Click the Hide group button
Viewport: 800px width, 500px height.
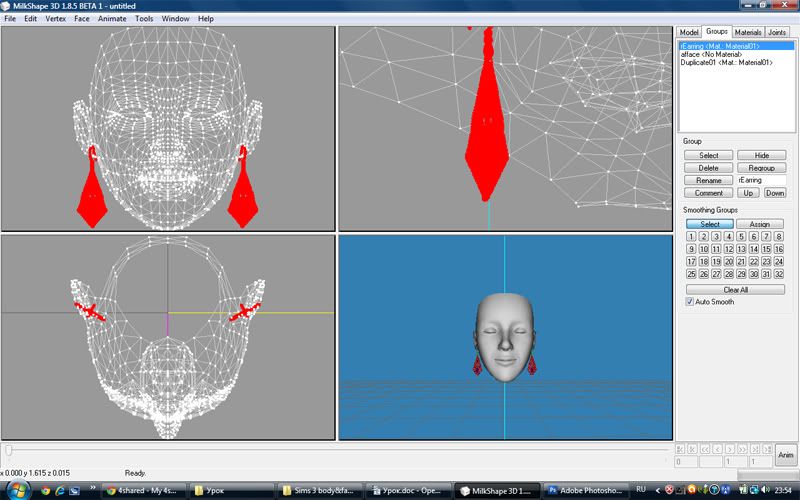pos(762,155)
